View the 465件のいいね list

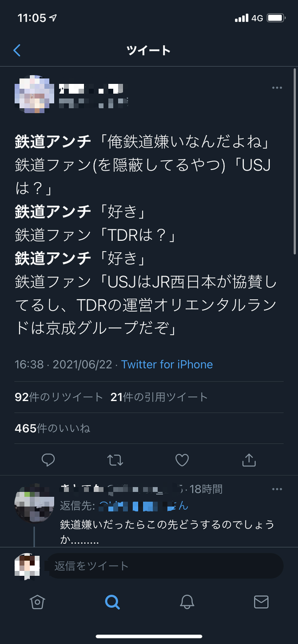52,429
